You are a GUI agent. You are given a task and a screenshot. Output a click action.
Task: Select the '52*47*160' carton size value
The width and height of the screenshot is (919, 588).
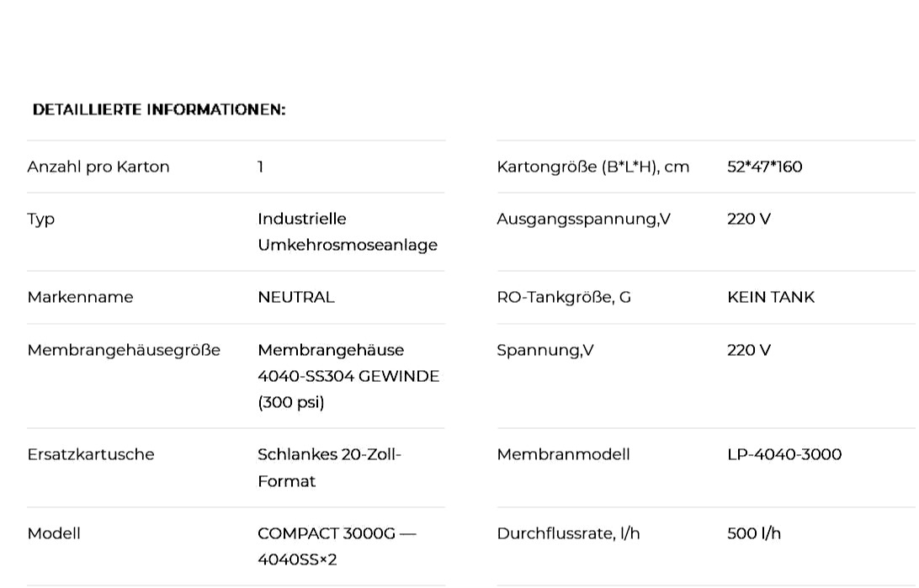pyautogui.click(x=764, y=167)
